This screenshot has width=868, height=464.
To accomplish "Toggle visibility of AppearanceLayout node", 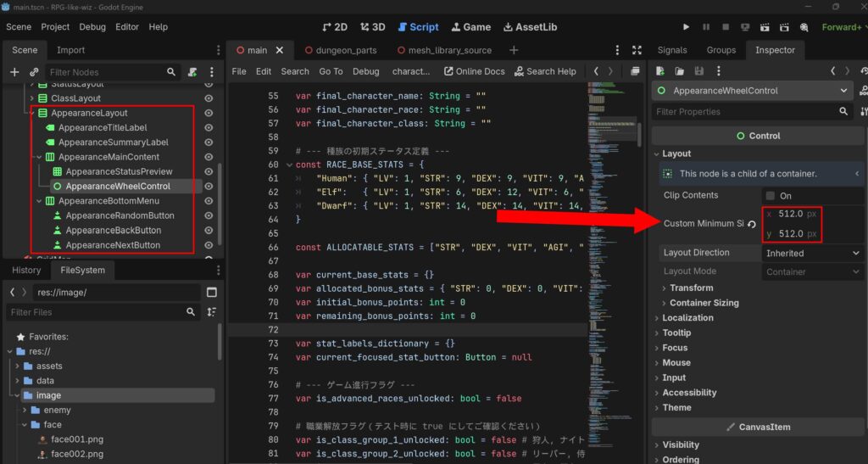I will [209, 113].
